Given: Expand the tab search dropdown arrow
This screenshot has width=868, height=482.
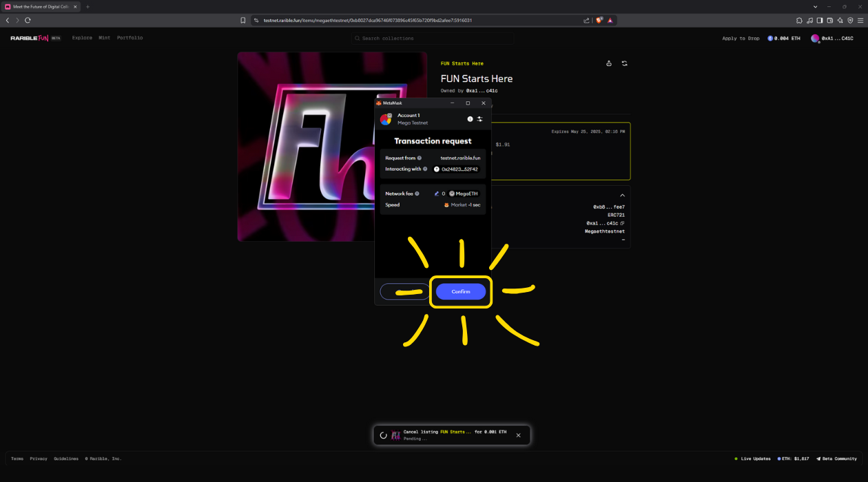Looking at the screenshot, I should (815, 6).
